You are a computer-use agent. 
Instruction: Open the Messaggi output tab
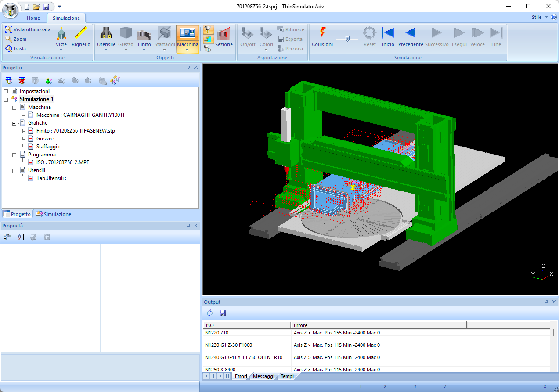pos(263,376)
